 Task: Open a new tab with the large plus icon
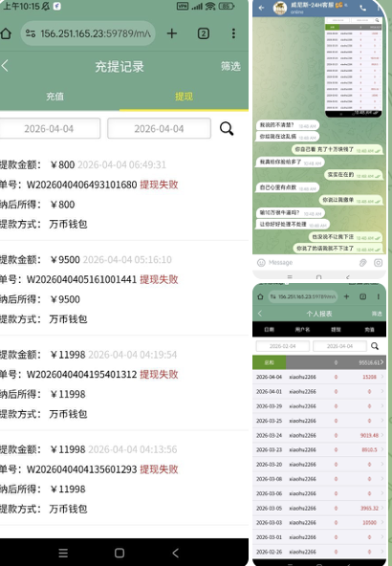click(x=172, y=33)
